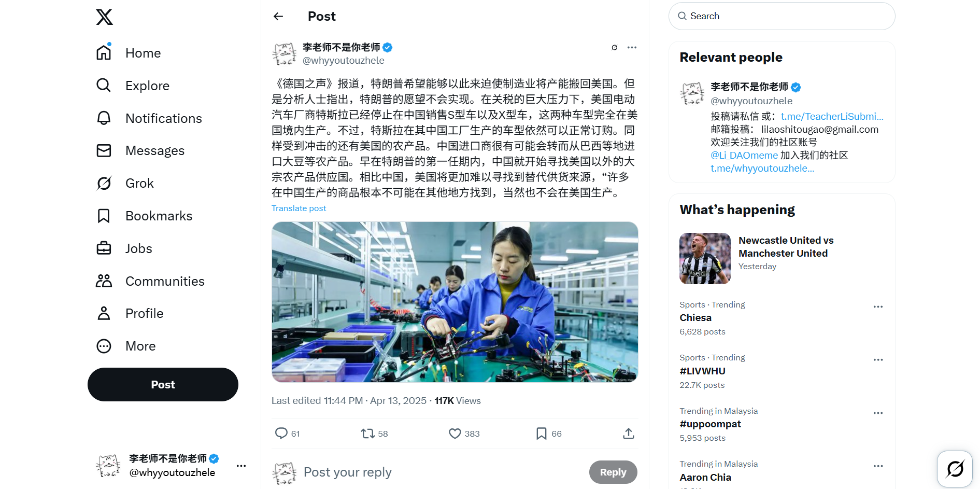Click the Search input field
This screenshot has width=980, height=489.
click(782, 16)
